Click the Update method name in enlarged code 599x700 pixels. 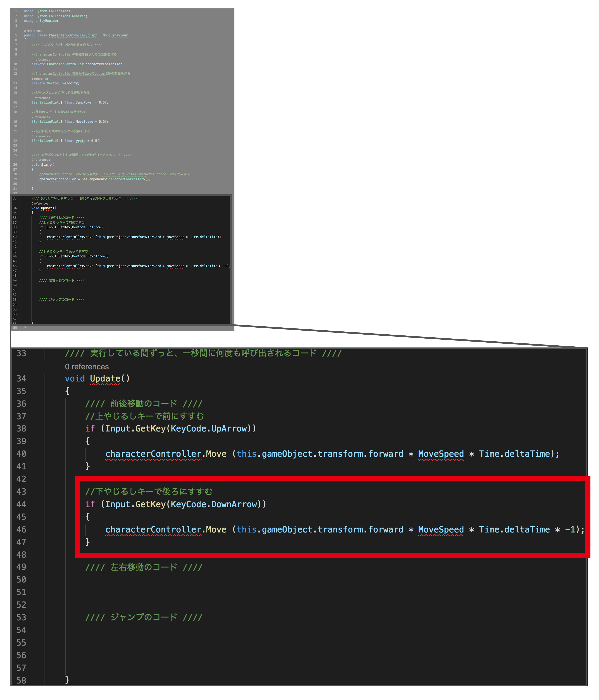coord(105,378)
